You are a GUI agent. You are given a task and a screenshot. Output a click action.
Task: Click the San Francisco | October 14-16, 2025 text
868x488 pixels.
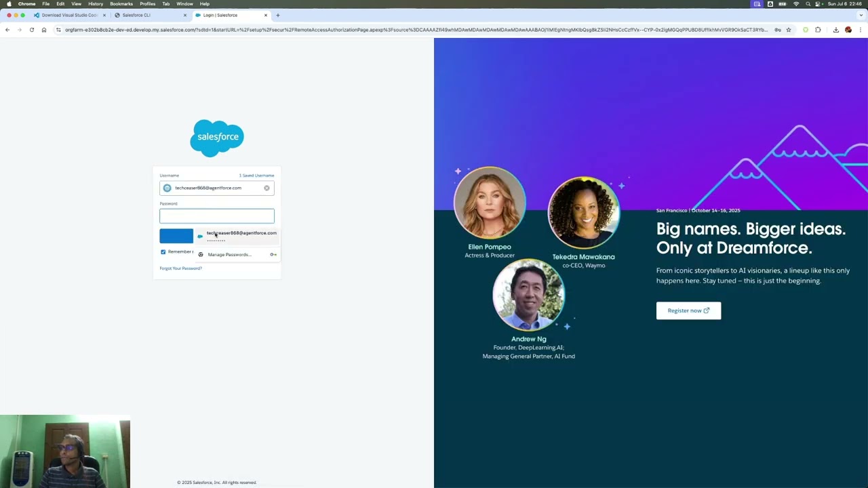tap(698, 211)
